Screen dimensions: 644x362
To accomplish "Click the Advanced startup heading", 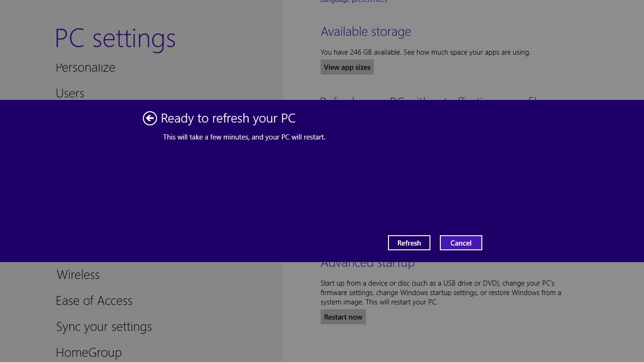I will click(x=368, y=263).
